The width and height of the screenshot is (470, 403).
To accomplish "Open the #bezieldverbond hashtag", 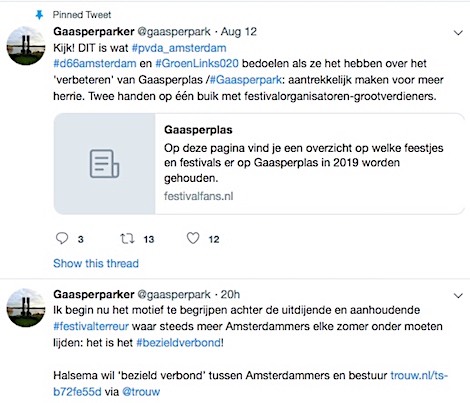I will pyautogui.click(x=179, y=342).
